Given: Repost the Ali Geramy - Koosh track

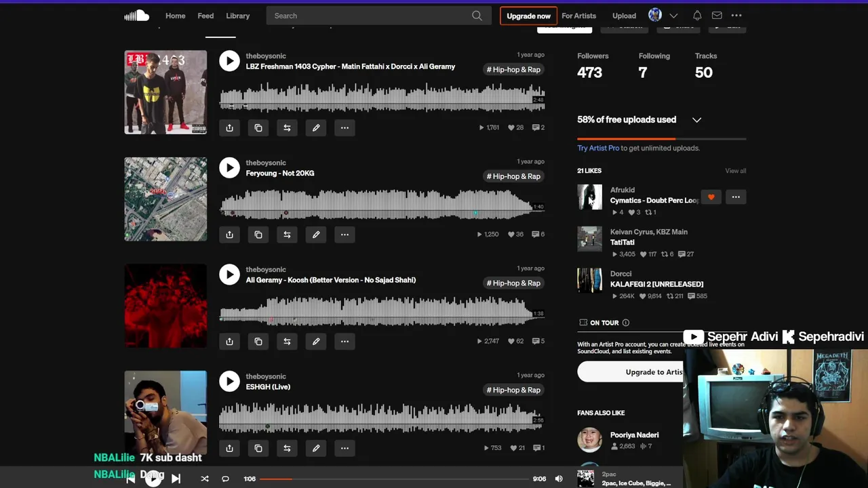Looking at the screenshot, I should [287, 342].
